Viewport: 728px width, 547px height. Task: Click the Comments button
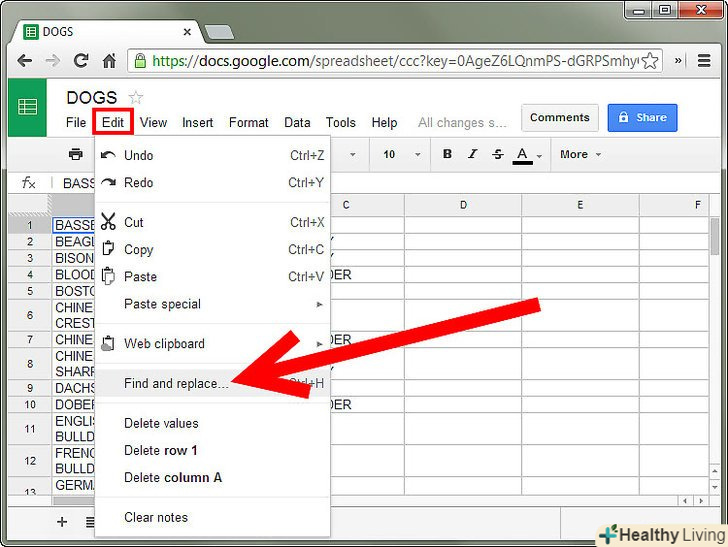559,117
